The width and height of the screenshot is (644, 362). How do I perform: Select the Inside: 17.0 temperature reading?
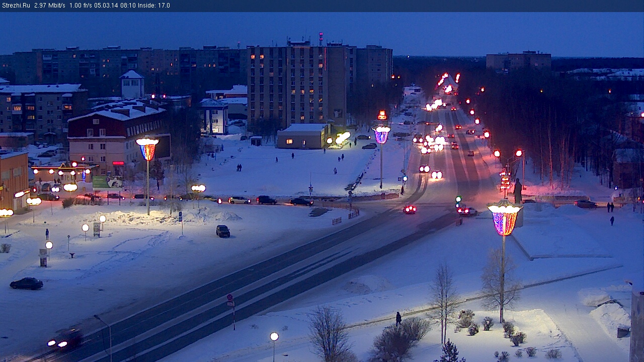(x=154, y=6)
